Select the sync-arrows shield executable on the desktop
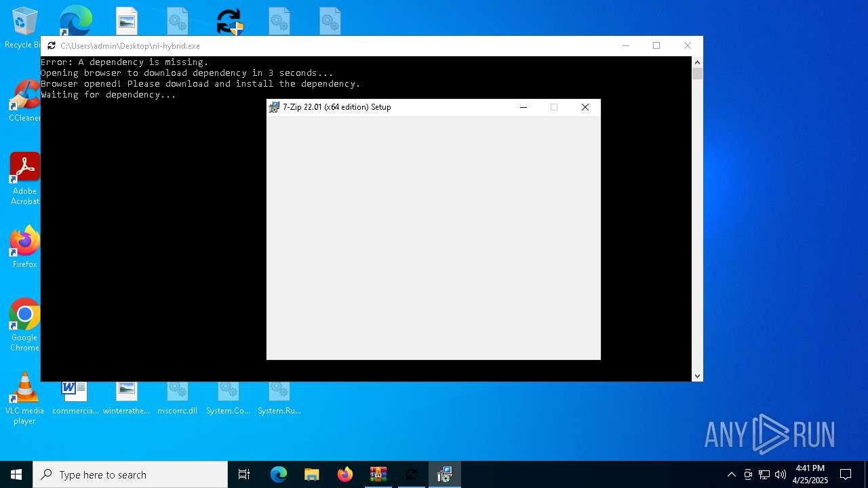Image resolution: width=868 pixels, height=488 pixels. [230, 22]
